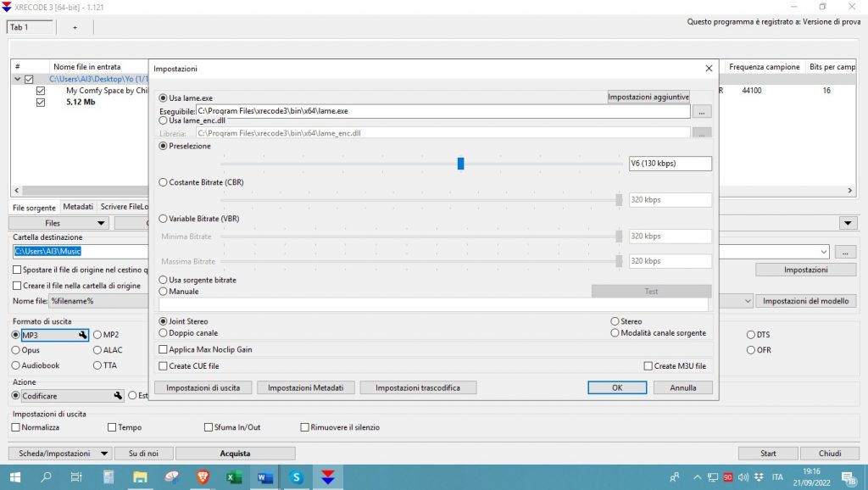Viewport: 868px width, 490px height.
Task: Confirm the settings with OK
Action: coord(617,387)
